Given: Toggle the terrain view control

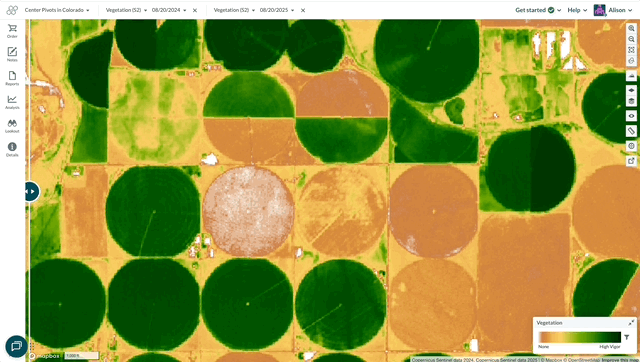Looking at the screenshot, I should [631, 76].
